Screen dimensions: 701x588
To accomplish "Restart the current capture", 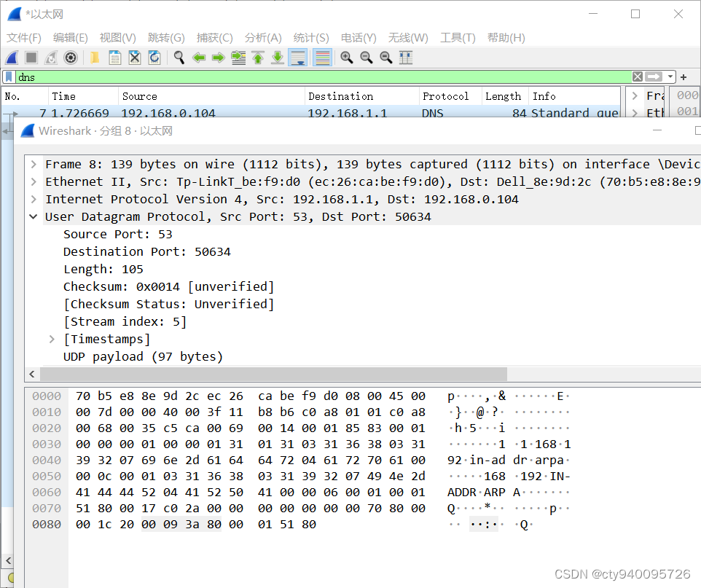I will 51,58.
